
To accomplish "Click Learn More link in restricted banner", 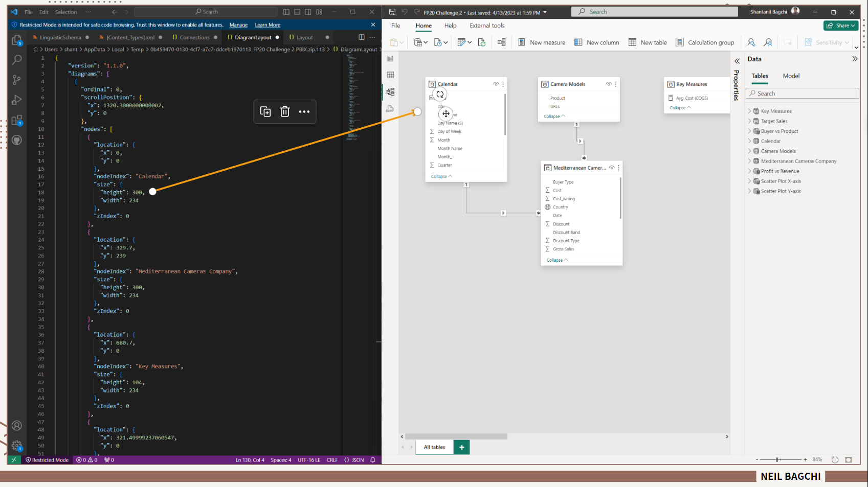I will pyautogui.click(x=268, y=25).
